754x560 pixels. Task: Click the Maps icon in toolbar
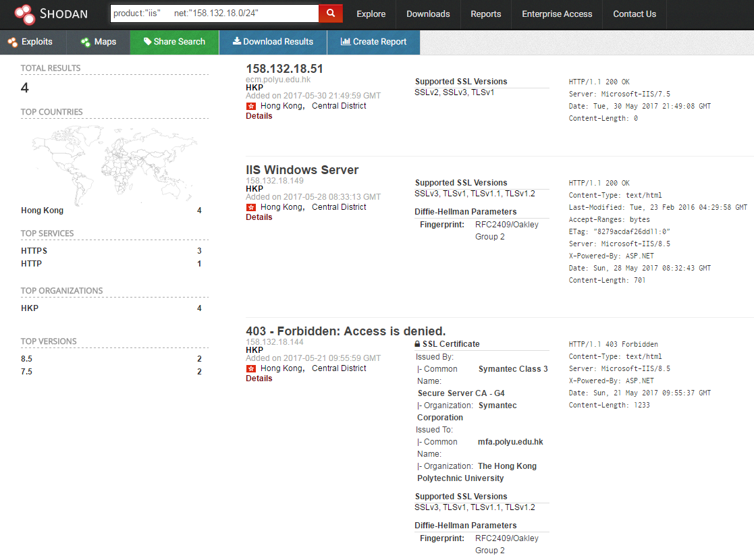click(86, 42)
